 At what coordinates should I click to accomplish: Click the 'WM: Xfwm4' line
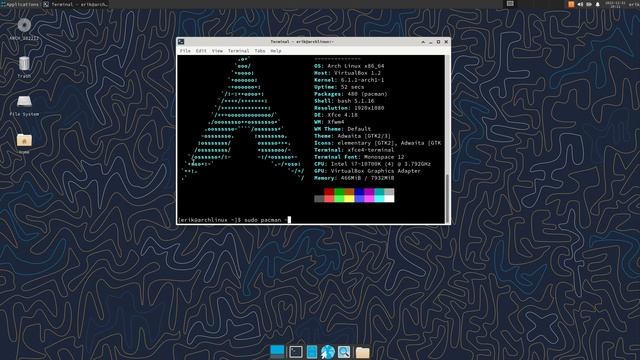329,122
